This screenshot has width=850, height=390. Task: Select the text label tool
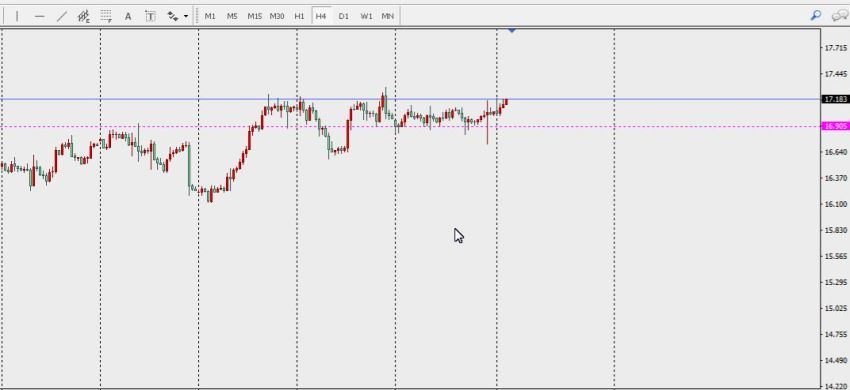(x=150, y=16)
